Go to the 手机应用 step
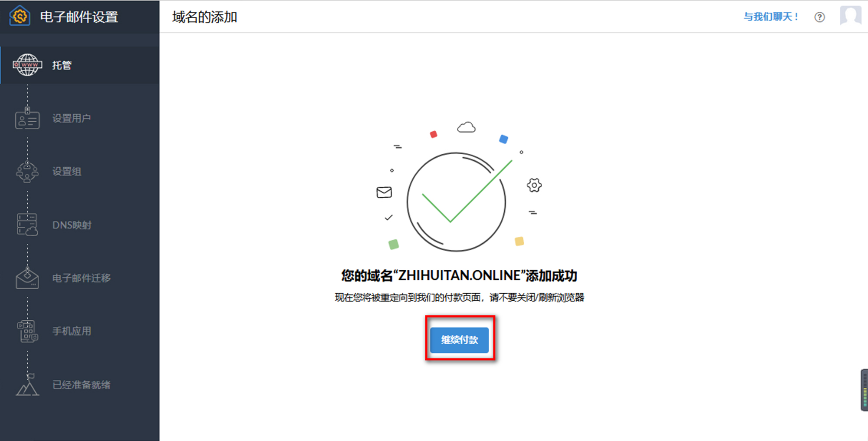868x441 pixels. [80, 331]
